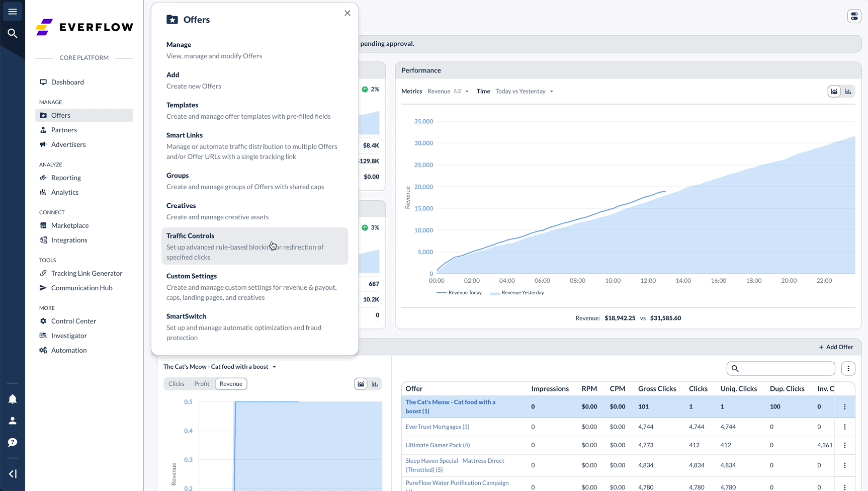Switch offer chart to bar view
Screen dimensions: 868x491
(x=375, y=384)
